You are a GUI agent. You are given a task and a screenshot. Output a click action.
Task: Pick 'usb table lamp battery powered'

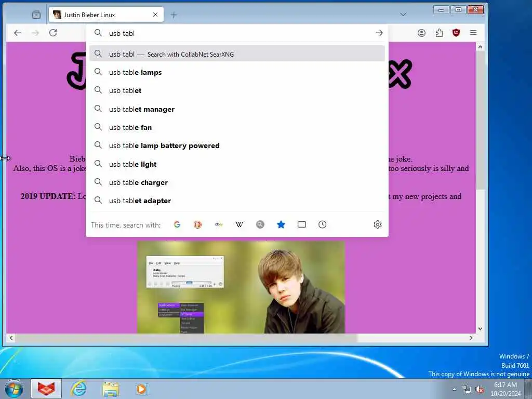coord(237,145)
